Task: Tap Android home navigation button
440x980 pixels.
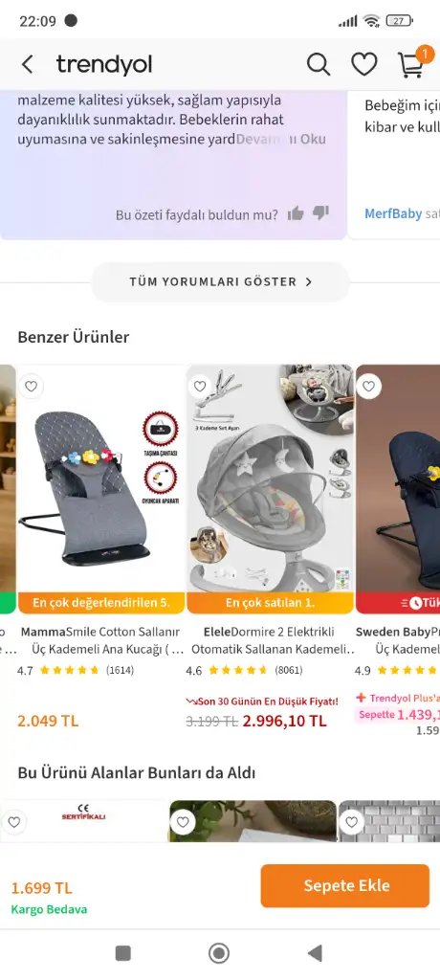Action: click(219, 953)
